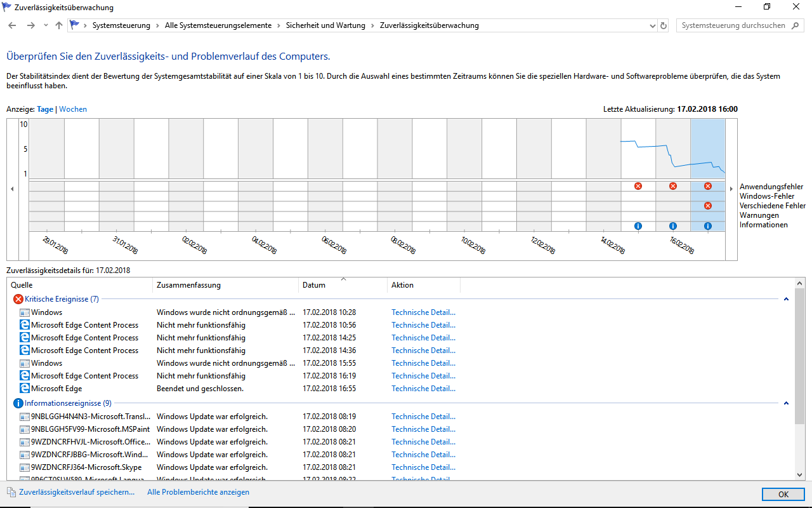Sort by Aktion column header
The height and width of the screenshot is (508, 812).
click(424, 285)
